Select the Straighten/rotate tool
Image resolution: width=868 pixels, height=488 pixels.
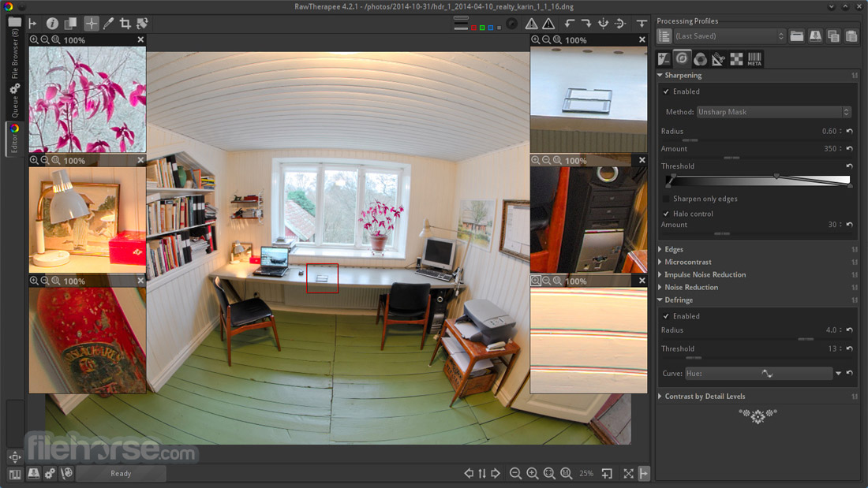[142, 23]
